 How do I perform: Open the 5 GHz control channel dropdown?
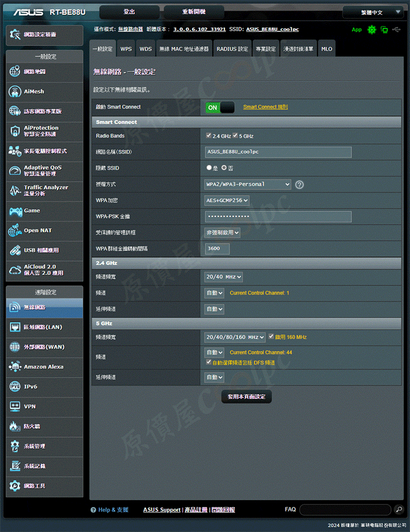pyautogui.click(x=214, y=353)
